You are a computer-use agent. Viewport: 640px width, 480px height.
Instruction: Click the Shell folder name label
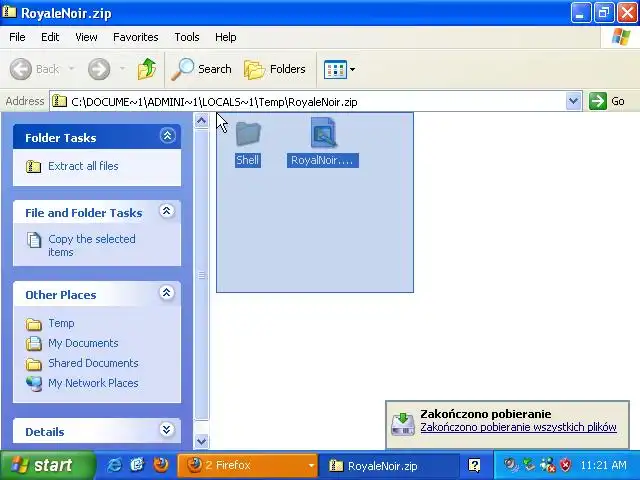248,160
